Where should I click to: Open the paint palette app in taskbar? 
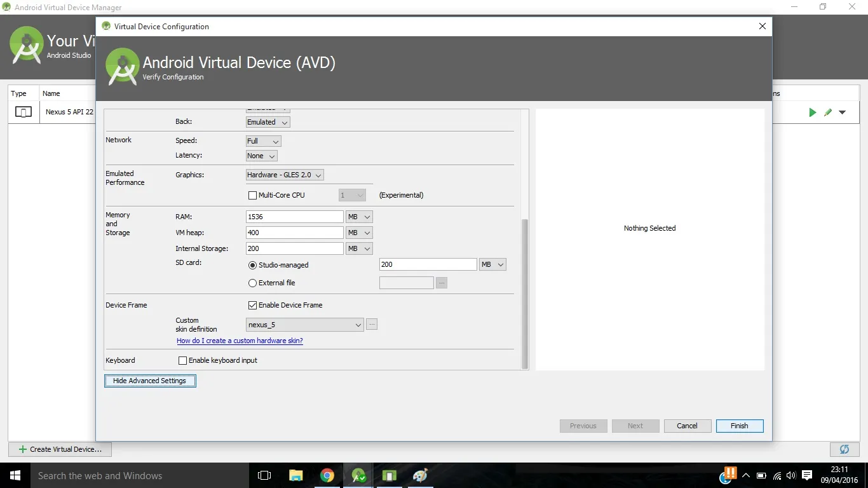coord(420,475)
